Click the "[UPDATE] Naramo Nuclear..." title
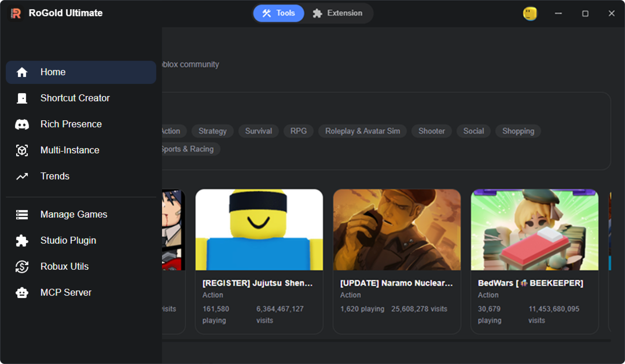This screenshot has width=625, height=364. click(396, 283)
